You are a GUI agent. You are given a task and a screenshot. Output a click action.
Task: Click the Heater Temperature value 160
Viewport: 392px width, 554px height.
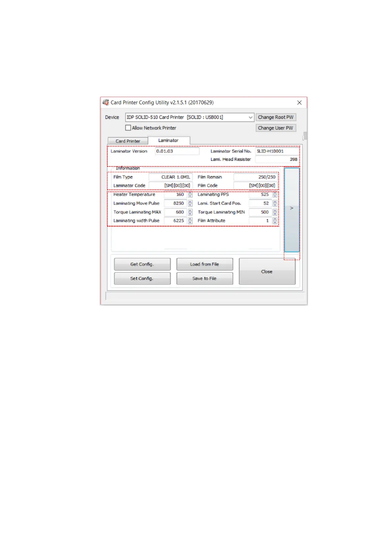point(176,194)
